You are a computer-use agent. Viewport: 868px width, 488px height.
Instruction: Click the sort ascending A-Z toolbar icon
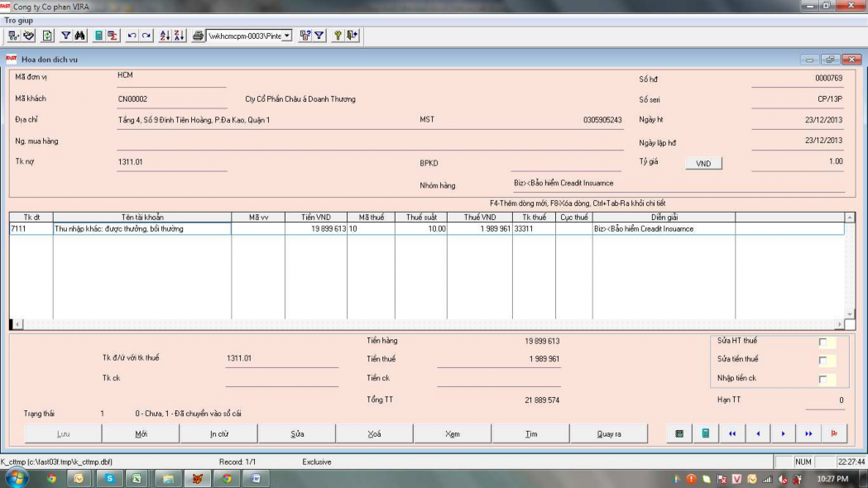164,36
